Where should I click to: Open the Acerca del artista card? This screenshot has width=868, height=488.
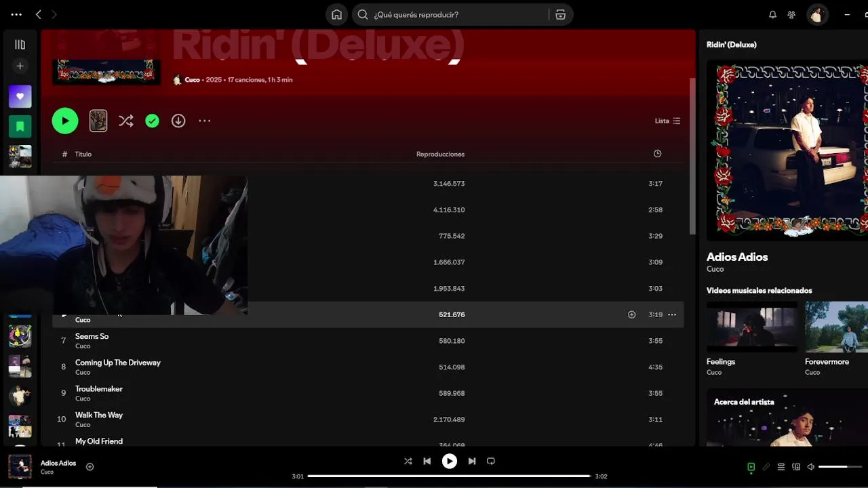point(787,418)
